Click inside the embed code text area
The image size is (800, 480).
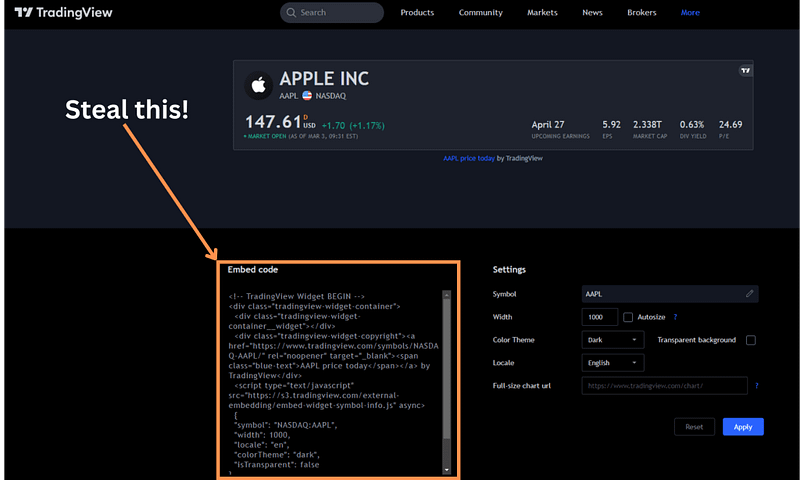point(335,381)
